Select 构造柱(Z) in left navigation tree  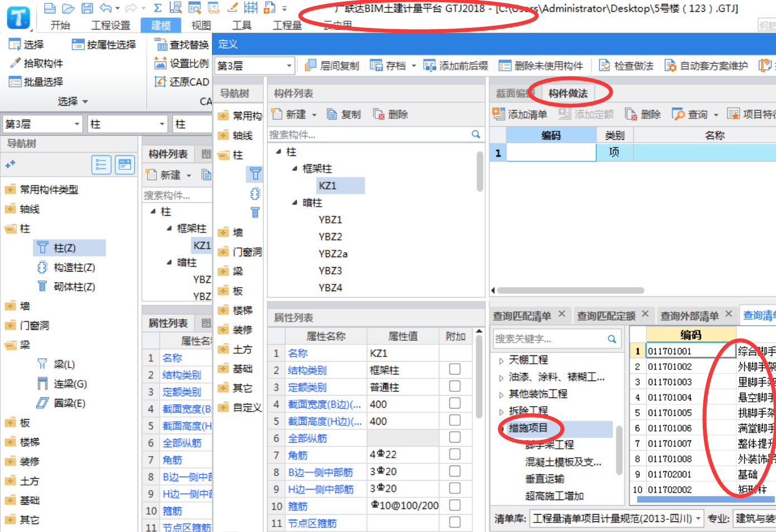(x=74, y=267)
